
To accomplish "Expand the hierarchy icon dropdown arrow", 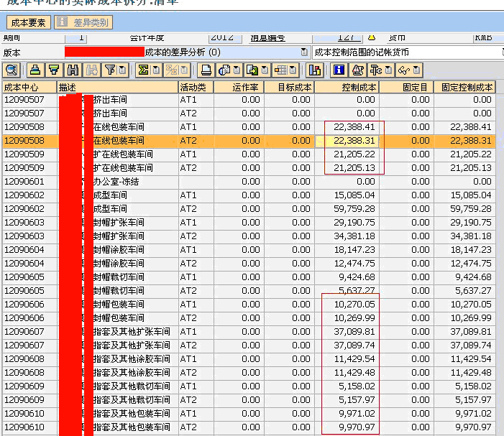I will click(x=388, y=70).
